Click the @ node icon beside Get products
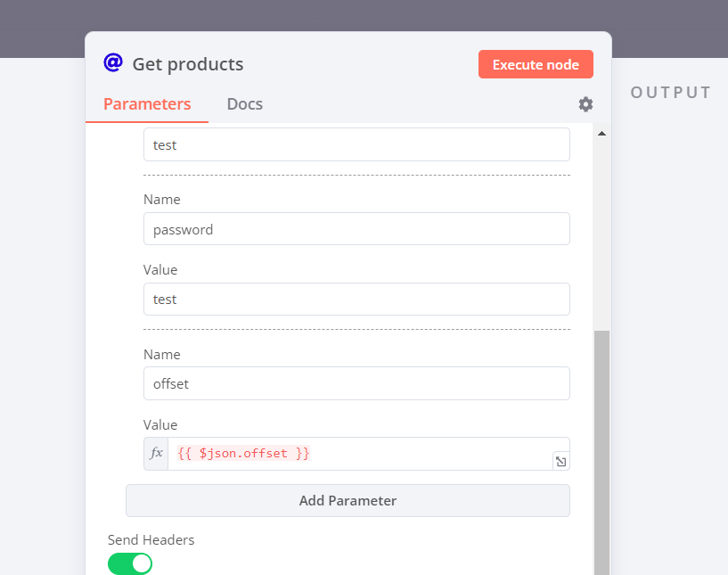 112,62
